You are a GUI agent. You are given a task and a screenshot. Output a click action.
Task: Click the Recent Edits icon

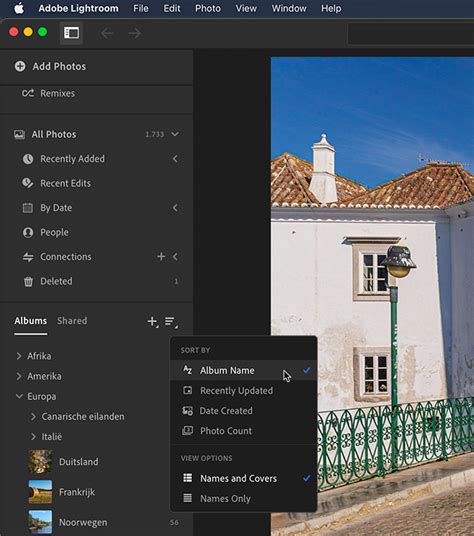point(28,183)
